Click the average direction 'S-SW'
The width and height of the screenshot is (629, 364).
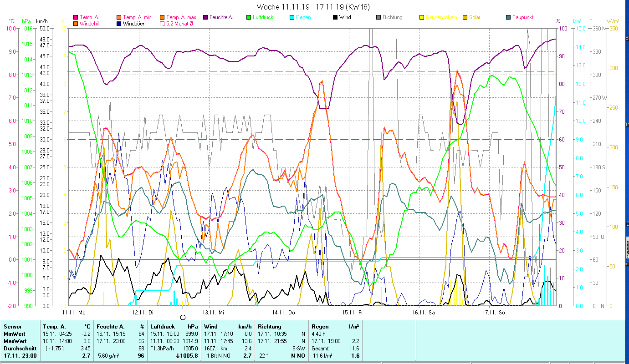click(x=298, y=349)
